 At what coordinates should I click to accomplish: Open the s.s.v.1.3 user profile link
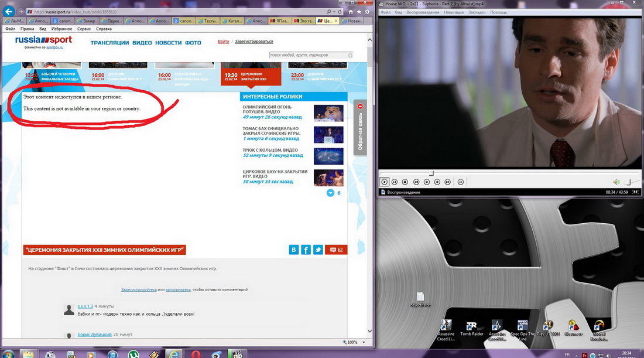point(85,306)
